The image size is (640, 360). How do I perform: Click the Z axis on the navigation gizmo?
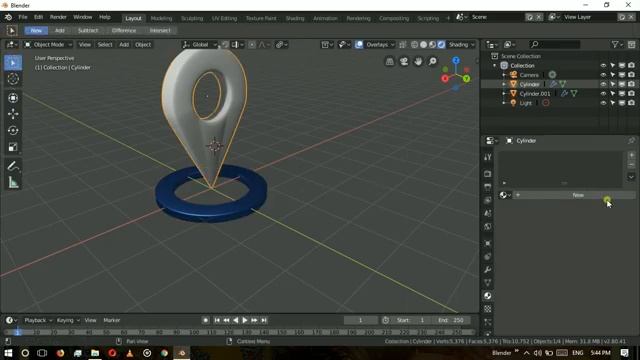point(456,60)
